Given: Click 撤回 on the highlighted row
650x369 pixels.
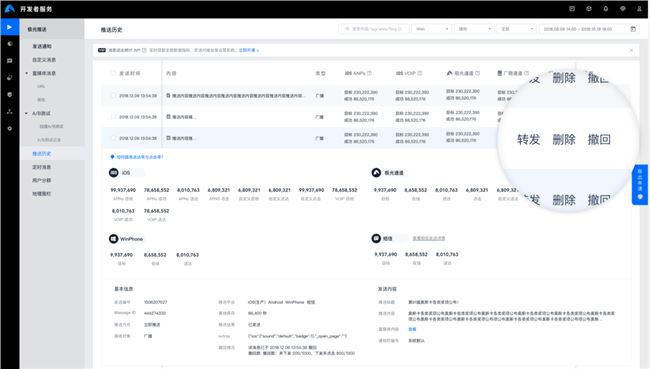Looking at the screenshot, I should (x=599, y=139).
